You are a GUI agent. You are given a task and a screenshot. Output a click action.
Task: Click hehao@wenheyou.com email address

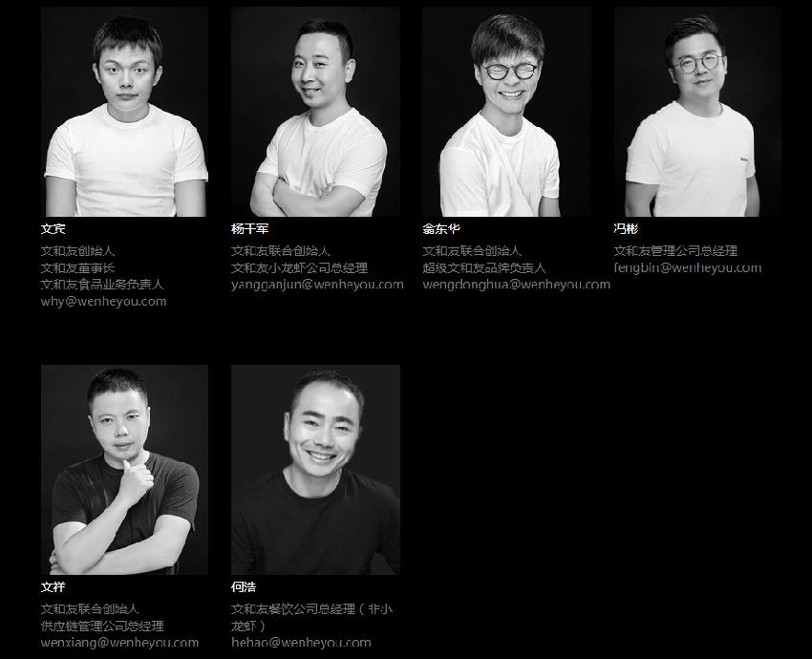(301, 643)
